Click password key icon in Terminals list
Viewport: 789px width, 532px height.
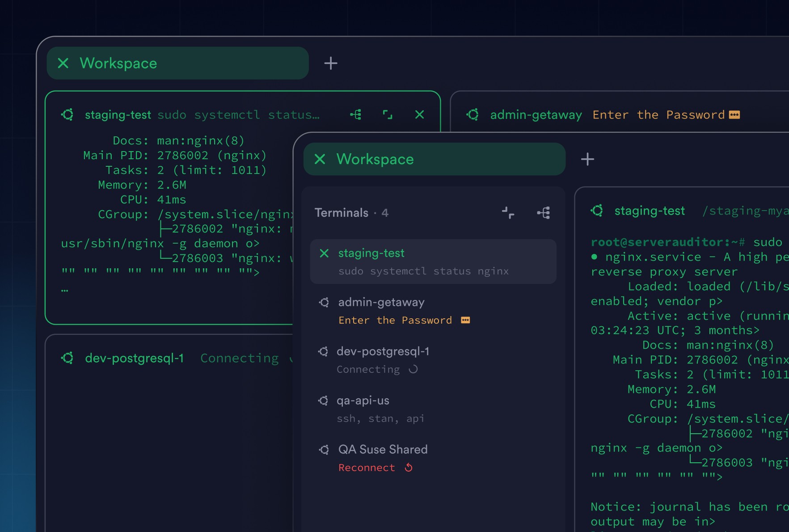465,320
